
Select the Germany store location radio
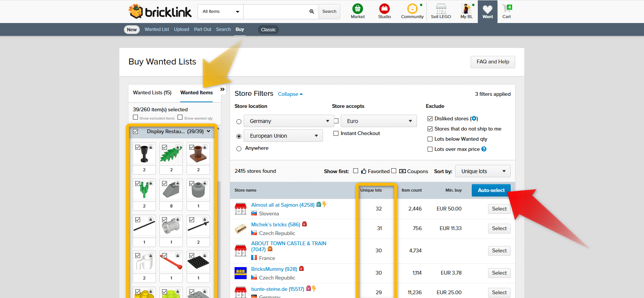239,121
